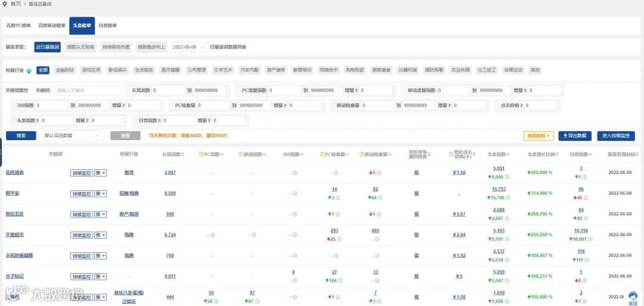Select the 头条榜单 tab
This screenshot has height=306, width=644.
82,26
